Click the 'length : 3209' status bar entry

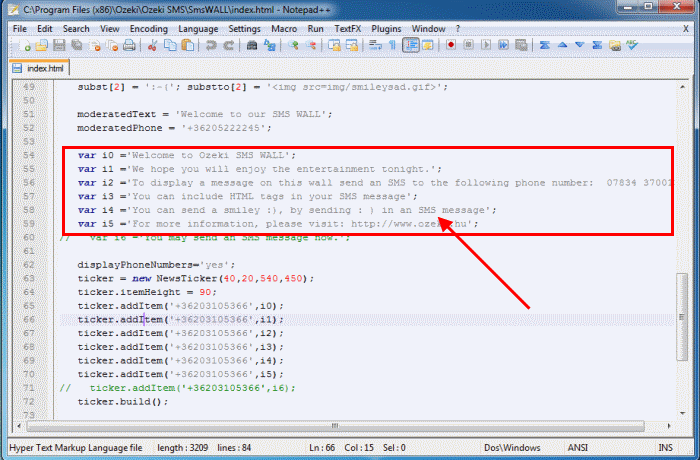point(183,447)
